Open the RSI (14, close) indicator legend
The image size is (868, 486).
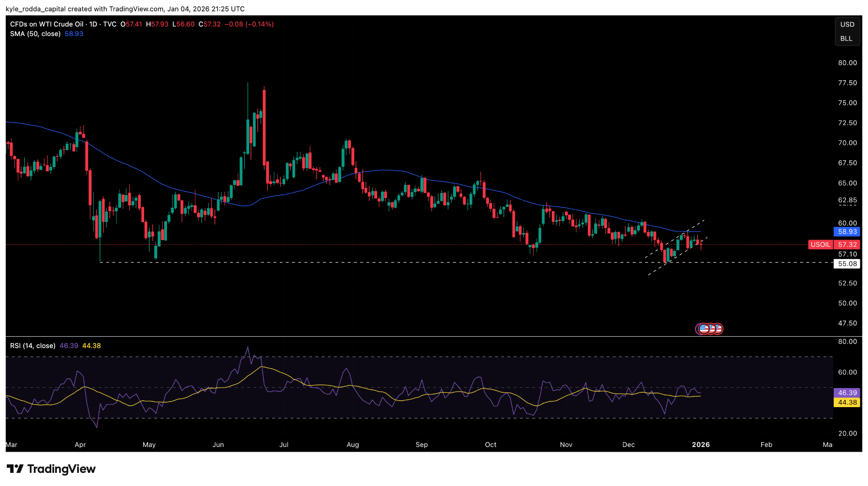33,346
